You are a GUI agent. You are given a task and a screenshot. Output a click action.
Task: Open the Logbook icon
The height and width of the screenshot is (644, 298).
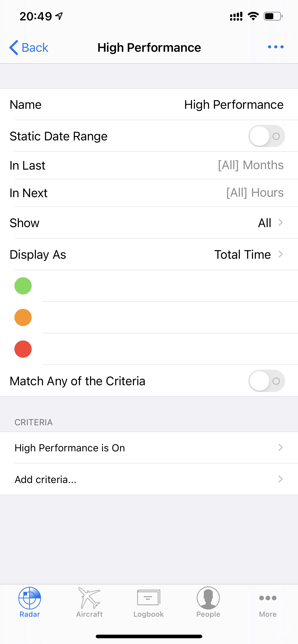[x=149, y=598]
